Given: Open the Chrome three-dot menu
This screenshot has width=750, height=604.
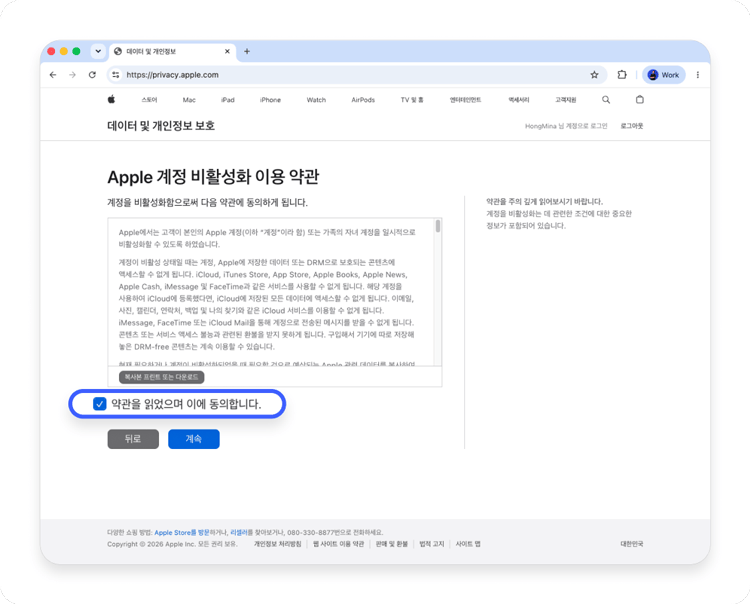Looking at the screenshot, I should pos(697,75).
